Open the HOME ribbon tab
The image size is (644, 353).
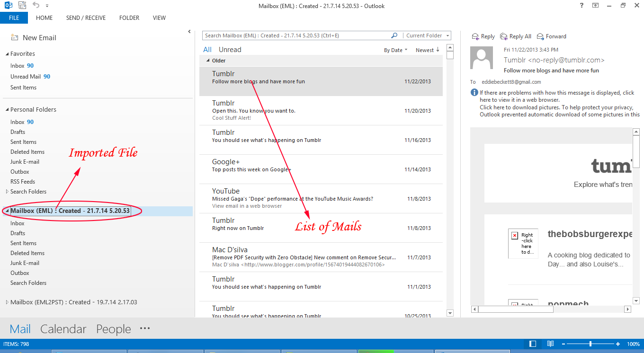point(45,18)
